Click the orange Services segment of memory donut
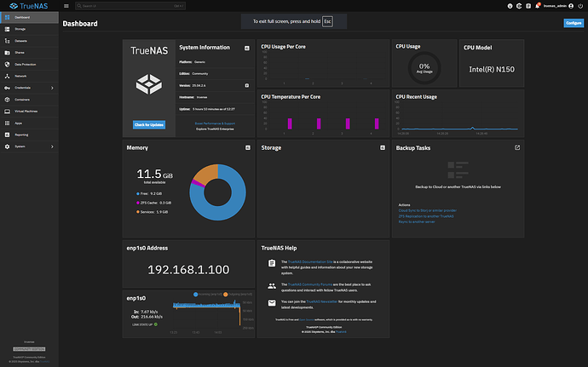588x367 pixels. point(209,174)
